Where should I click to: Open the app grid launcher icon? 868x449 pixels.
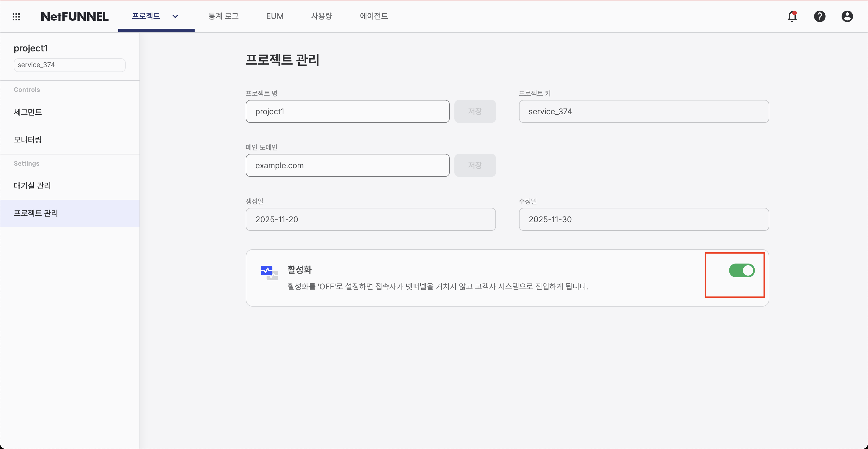[x=16, y=16]
